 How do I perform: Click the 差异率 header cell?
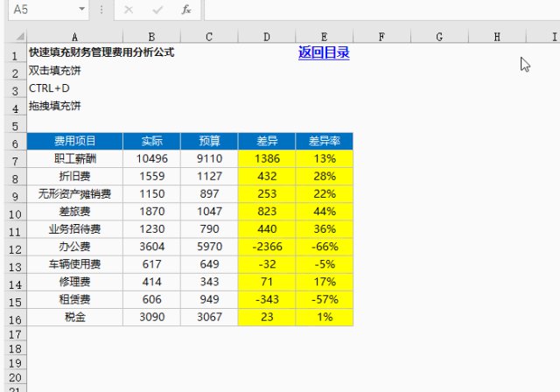click(325, 141)
